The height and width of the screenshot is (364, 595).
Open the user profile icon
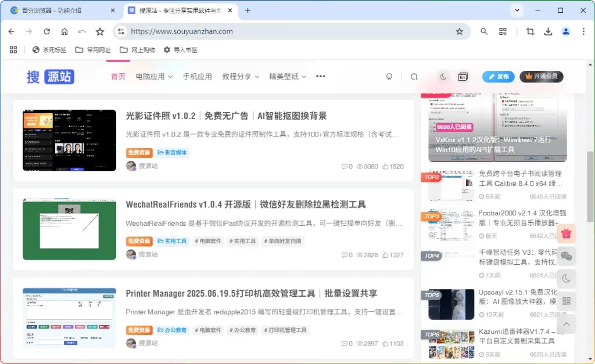(x=566, y=31)
